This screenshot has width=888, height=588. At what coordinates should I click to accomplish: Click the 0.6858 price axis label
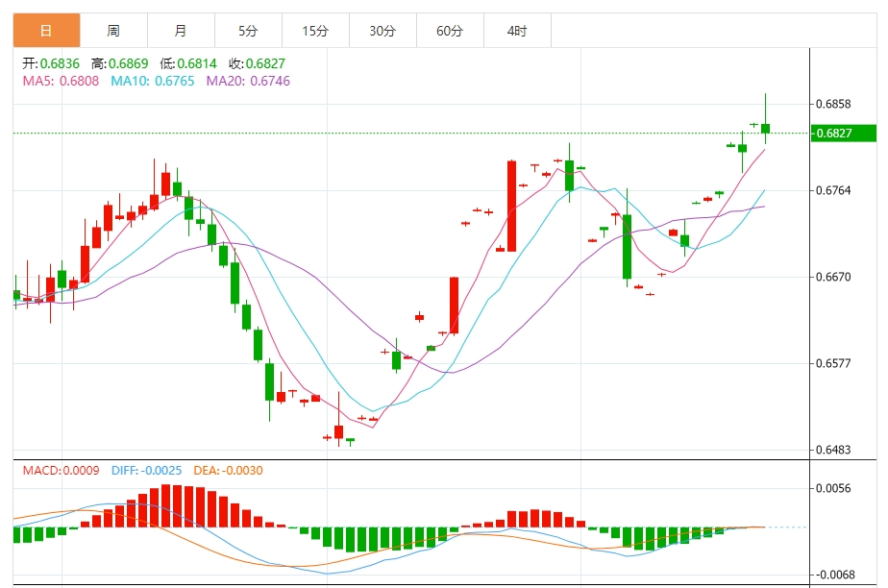pos(833,104)
